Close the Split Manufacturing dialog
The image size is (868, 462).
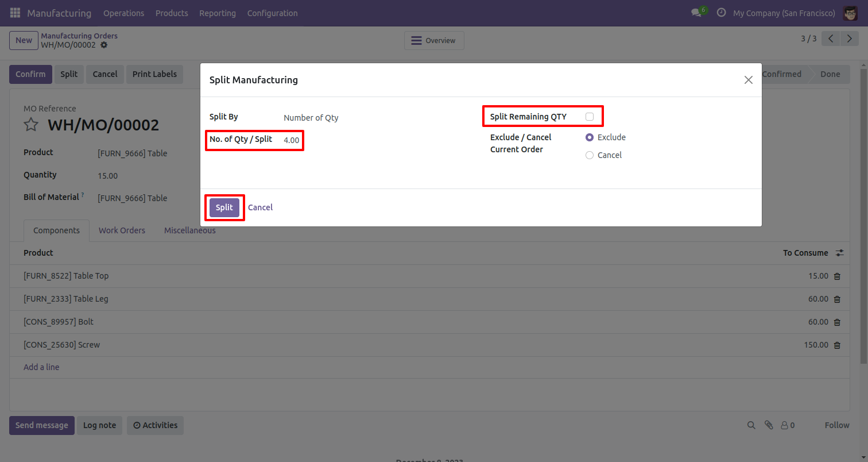748,80
